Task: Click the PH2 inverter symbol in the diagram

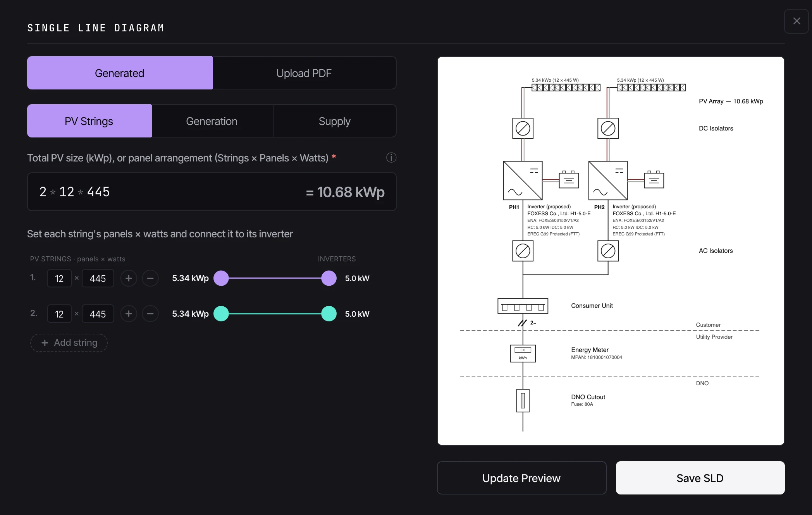Action: pos(608,180)
